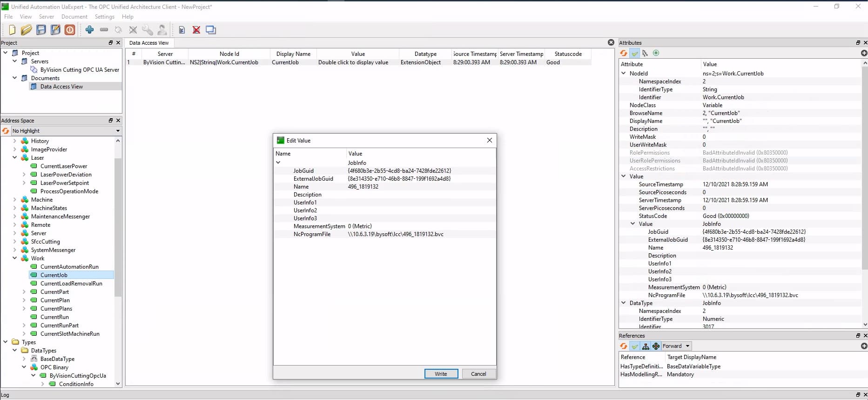Screen dimensions: 868x400
Task: Click the Disconnect Server icon
Action: click(133, 30)
